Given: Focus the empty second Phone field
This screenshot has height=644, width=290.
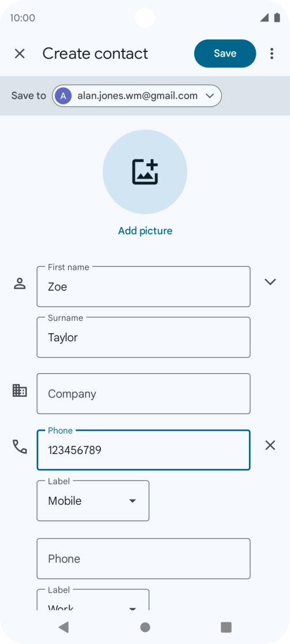Looking at the screenshot, I should point(143,559).
